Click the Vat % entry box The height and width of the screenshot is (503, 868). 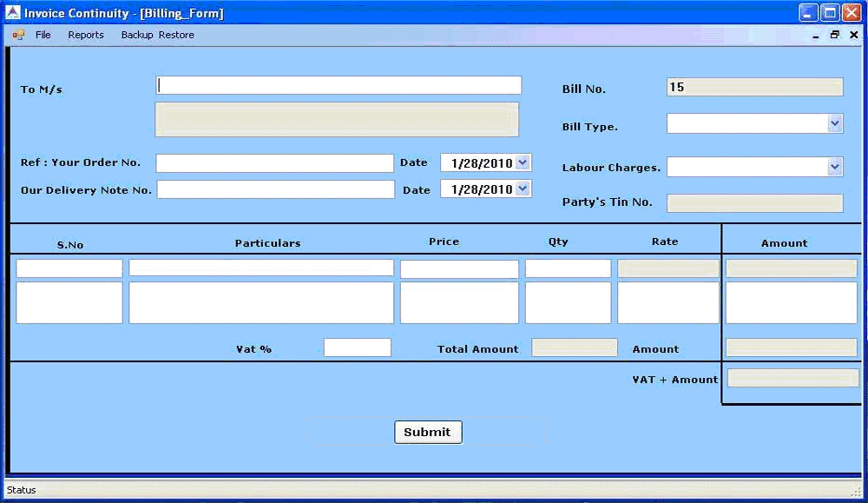click(x=357, y=347)
